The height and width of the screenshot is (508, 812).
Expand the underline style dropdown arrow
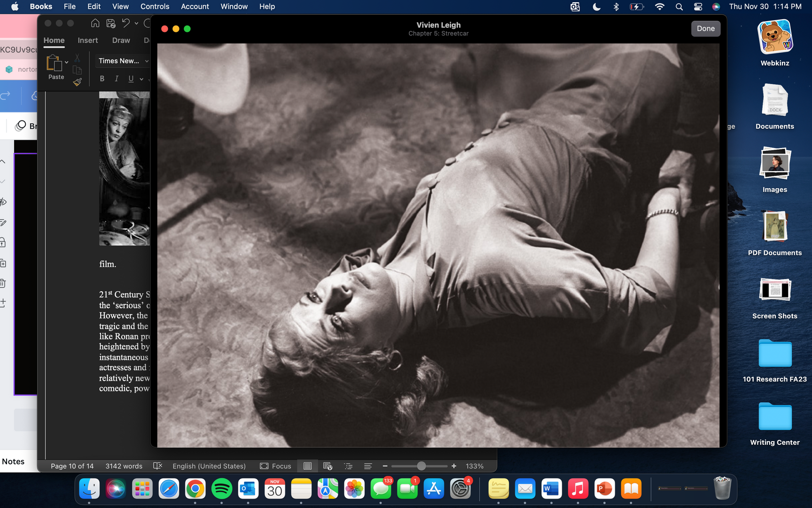141,79
